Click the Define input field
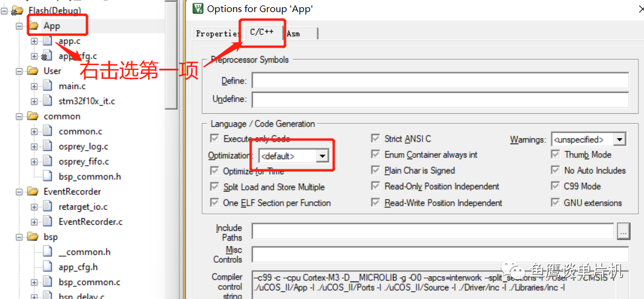Viewport: 644px width, 299px height. tap(441, 81)
